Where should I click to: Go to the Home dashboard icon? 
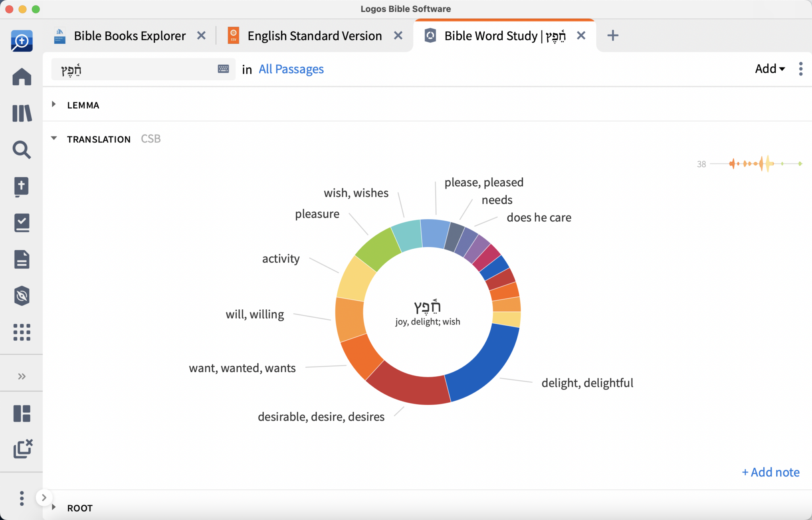(x=22, y=77)
